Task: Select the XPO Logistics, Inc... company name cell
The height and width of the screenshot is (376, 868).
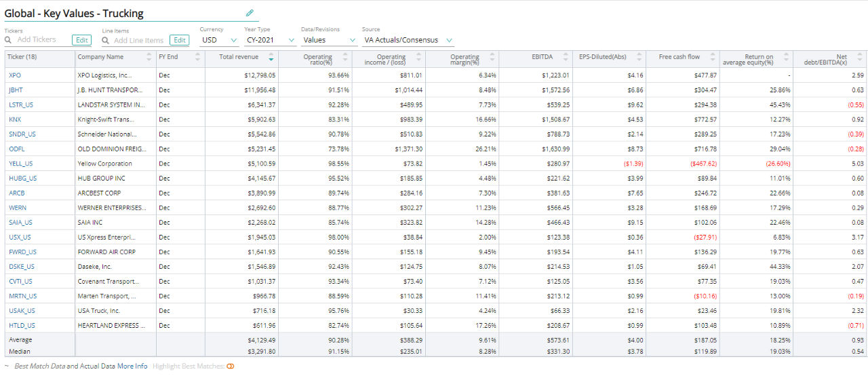Action: pos(115,75)
